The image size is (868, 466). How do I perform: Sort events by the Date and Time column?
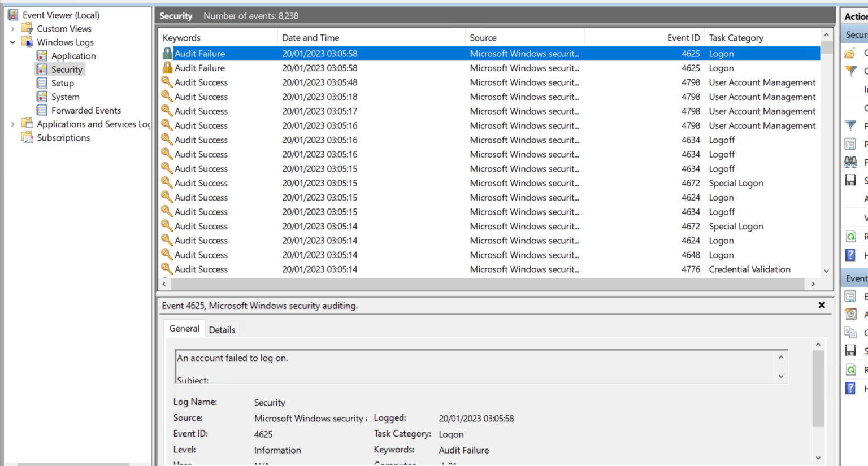311,37
